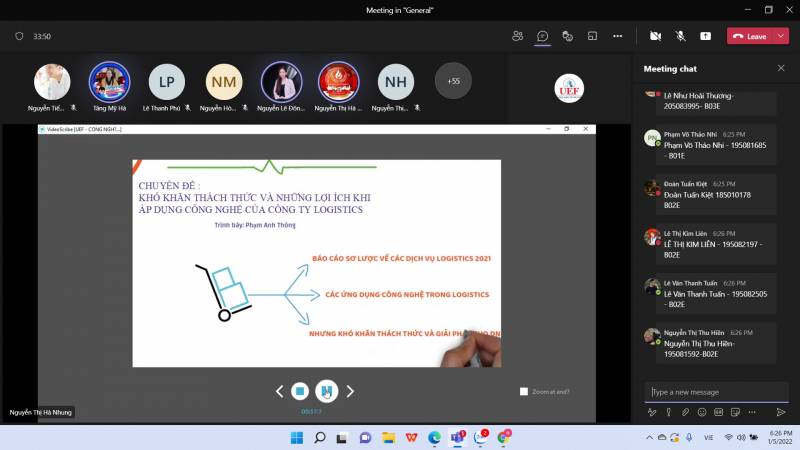
Task: Click the share content tray icon
Action: [x=705, y=36]
